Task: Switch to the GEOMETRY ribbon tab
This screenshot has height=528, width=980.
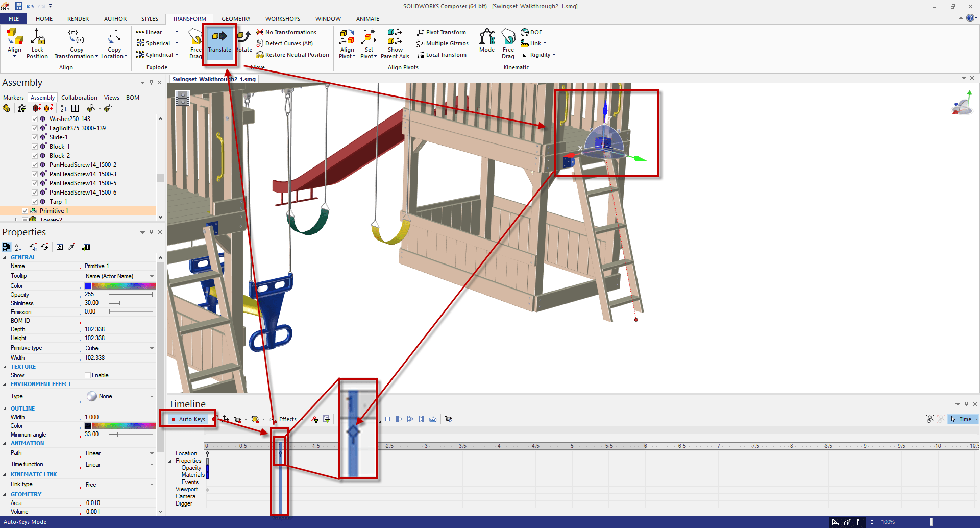Action: pyautogui.click(x=236, y=19)
